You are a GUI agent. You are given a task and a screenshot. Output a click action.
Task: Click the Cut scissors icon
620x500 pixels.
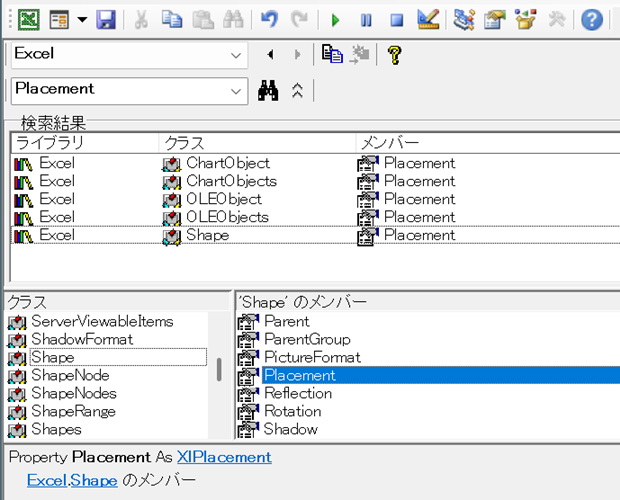(141, 19)
